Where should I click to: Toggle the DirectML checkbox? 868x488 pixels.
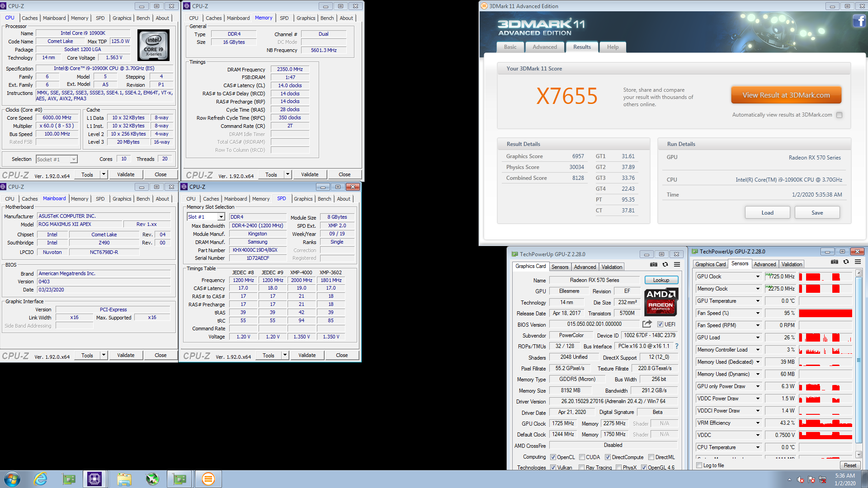[x=651, y=457]
